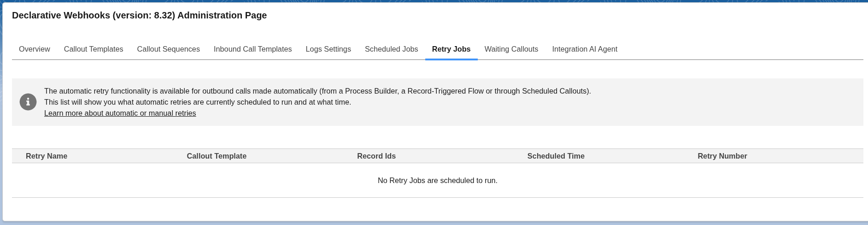Go to Inbound Call Templates tab
The width and height of the screenshot is (868, 225).
(253, 49)
